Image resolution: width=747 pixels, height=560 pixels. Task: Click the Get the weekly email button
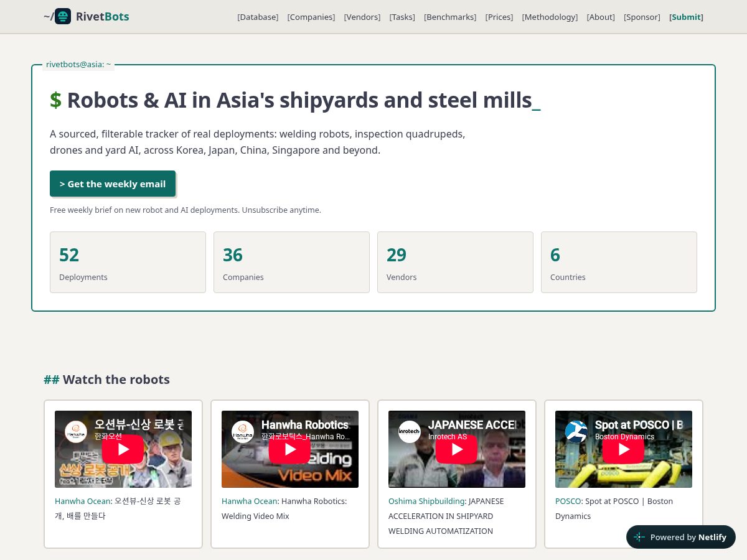point(113,184)
